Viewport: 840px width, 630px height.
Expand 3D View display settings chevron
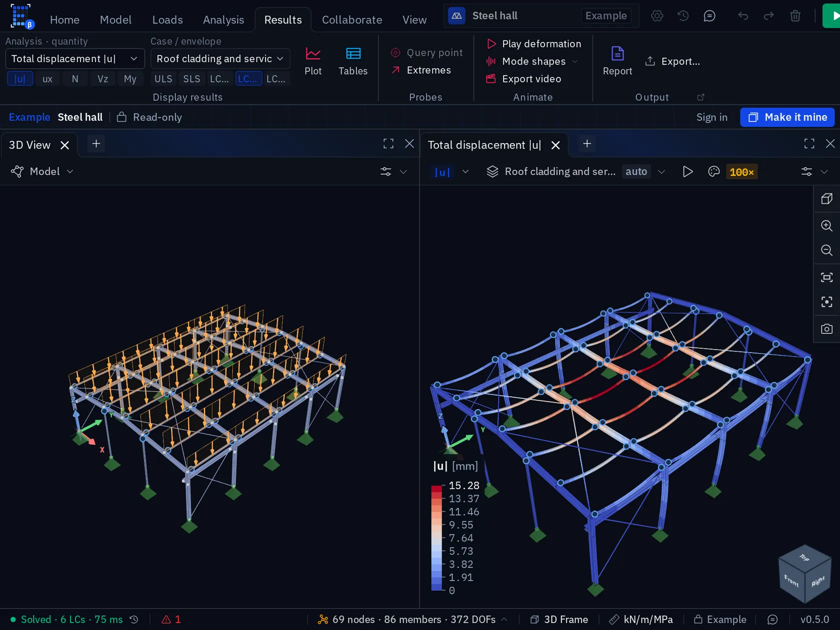point(403,171)
